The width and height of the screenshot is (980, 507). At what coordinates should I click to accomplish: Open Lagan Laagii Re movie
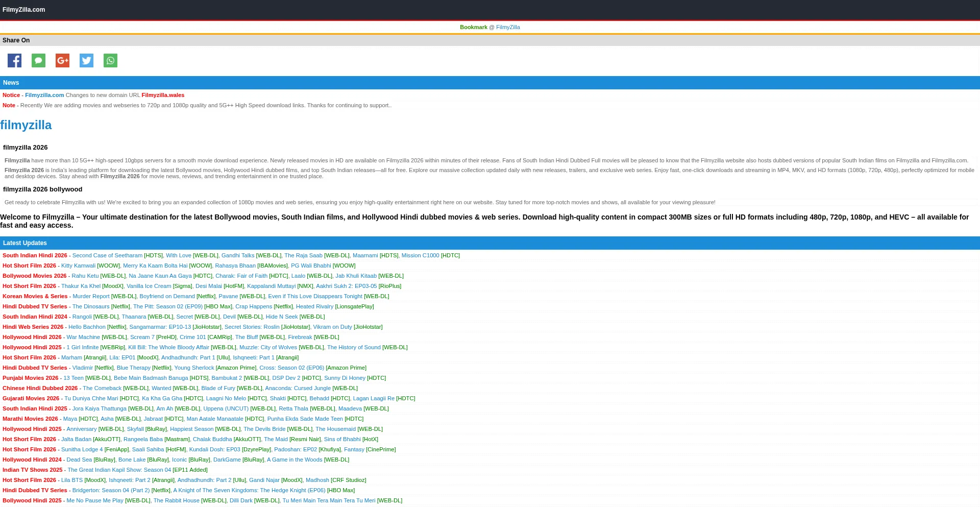374,398
